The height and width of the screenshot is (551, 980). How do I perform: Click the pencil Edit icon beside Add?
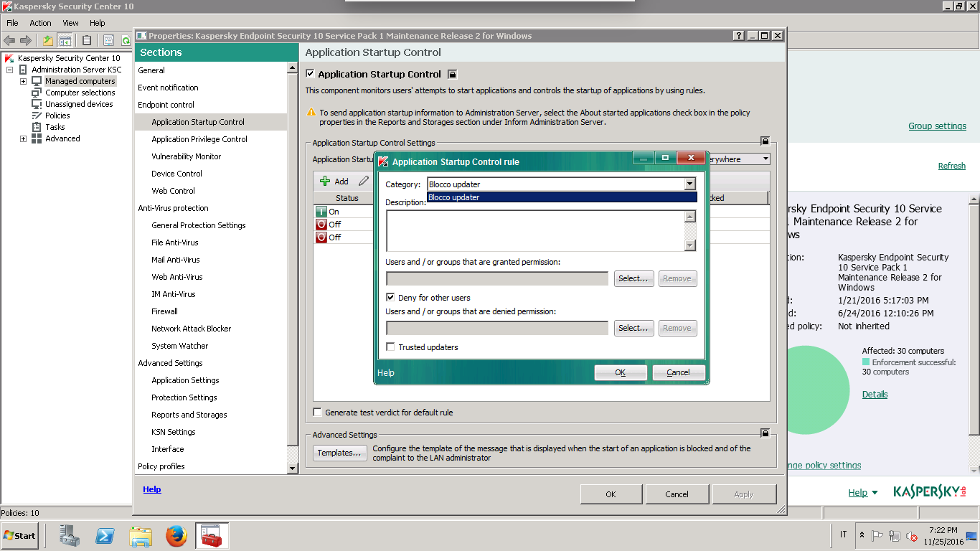click(364, 181)
